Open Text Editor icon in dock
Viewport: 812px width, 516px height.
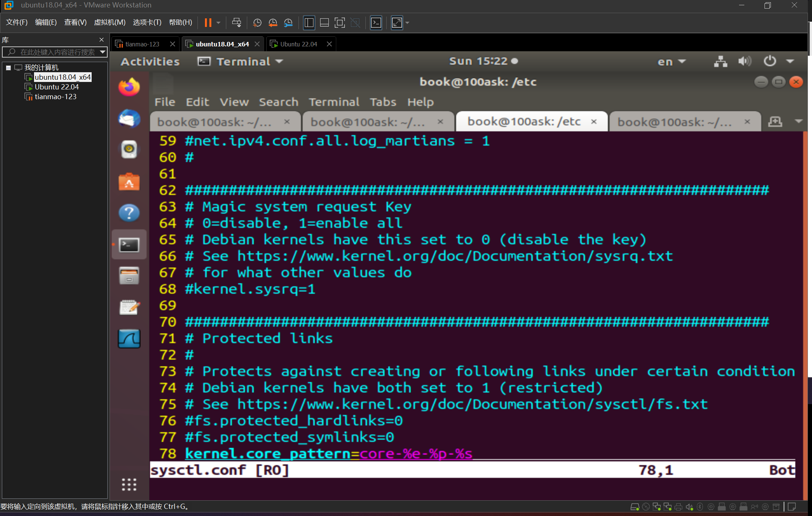pos(129,307)
